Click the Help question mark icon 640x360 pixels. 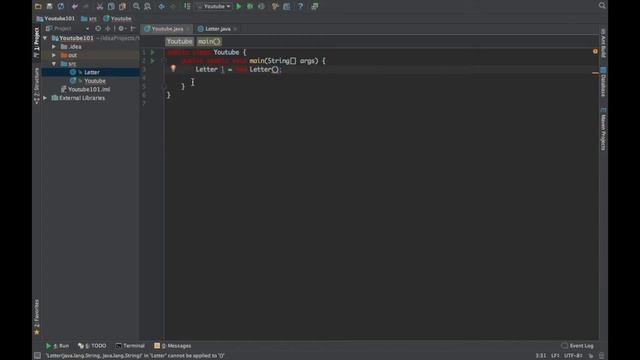[x=300, y=6]
